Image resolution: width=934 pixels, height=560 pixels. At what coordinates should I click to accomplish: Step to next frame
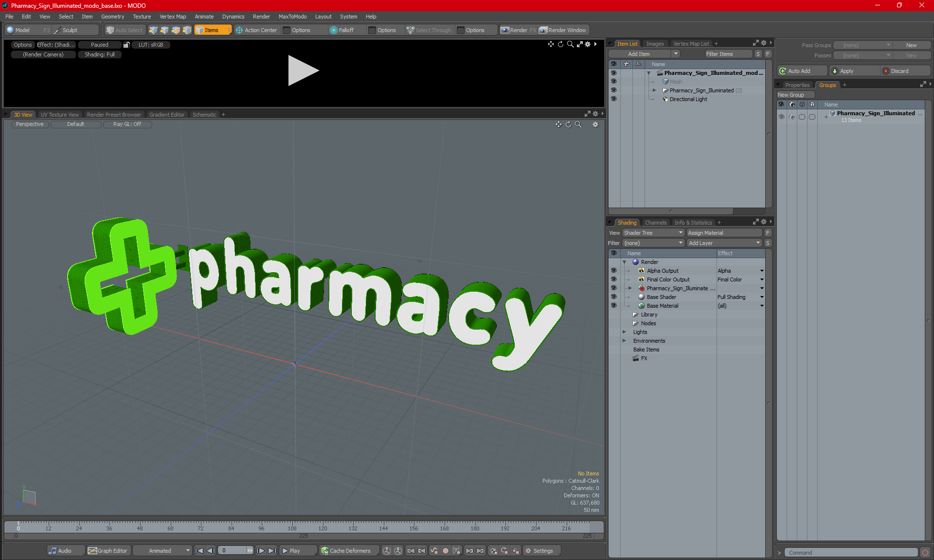coord(261,551)
